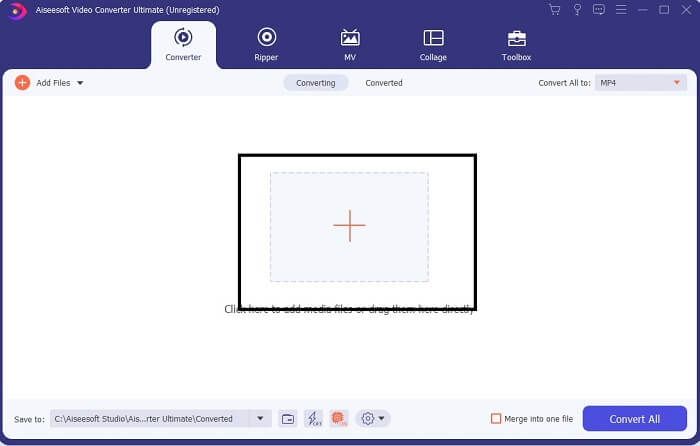This screenshot has height=446, width=700.
Task: Expand the Save to path dropdown
Action: pyautogui.click(x=261, y=419)
